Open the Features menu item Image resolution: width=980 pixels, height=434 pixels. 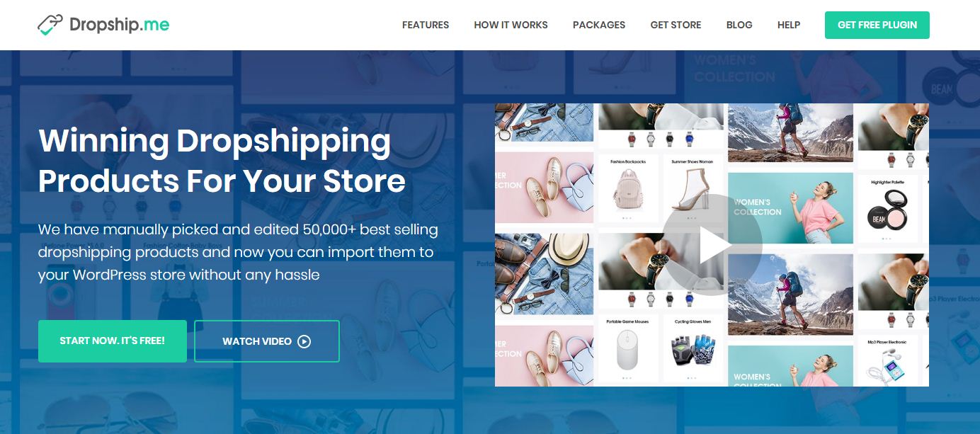[x=426, y=25]
